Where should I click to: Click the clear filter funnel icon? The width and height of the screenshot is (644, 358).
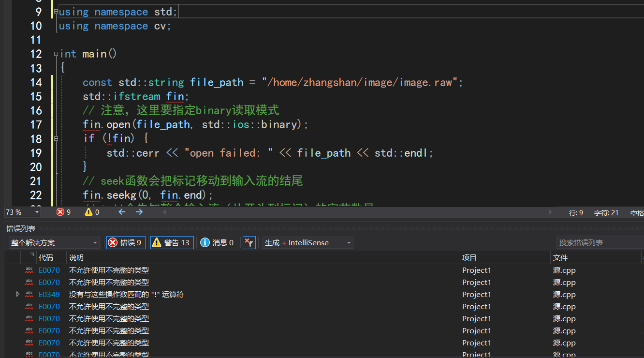click(249, 243)
